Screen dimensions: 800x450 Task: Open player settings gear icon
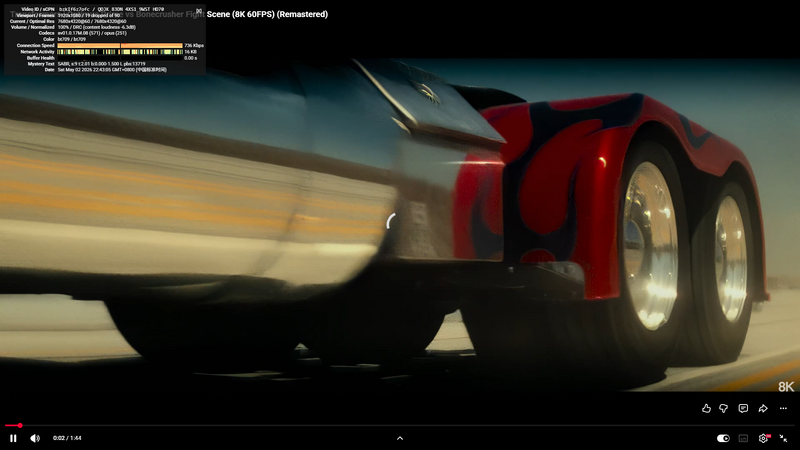coord(763,438)
